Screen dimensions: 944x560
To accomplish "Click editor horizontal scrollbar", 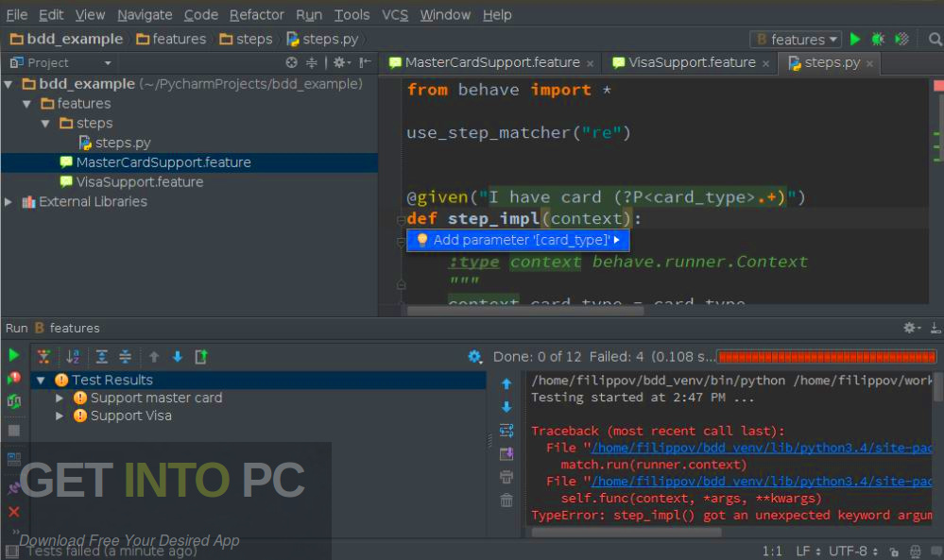I will pyautogui.click(x=525, y=311).
